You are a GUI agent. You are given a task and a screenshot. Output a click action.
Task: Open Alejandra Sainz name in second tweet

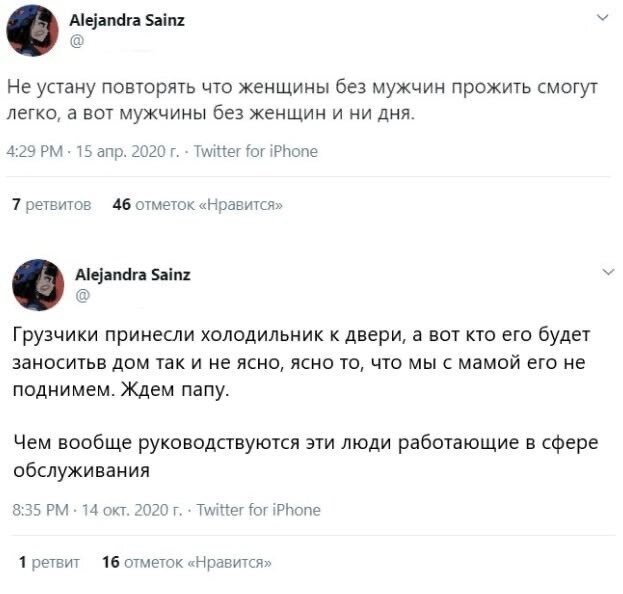133,275
